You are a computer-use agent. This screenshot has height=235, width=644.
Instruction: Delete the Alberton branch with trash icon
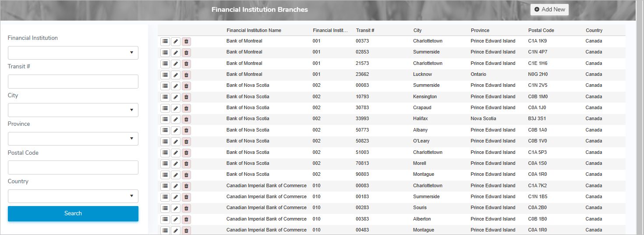[186, 219]
